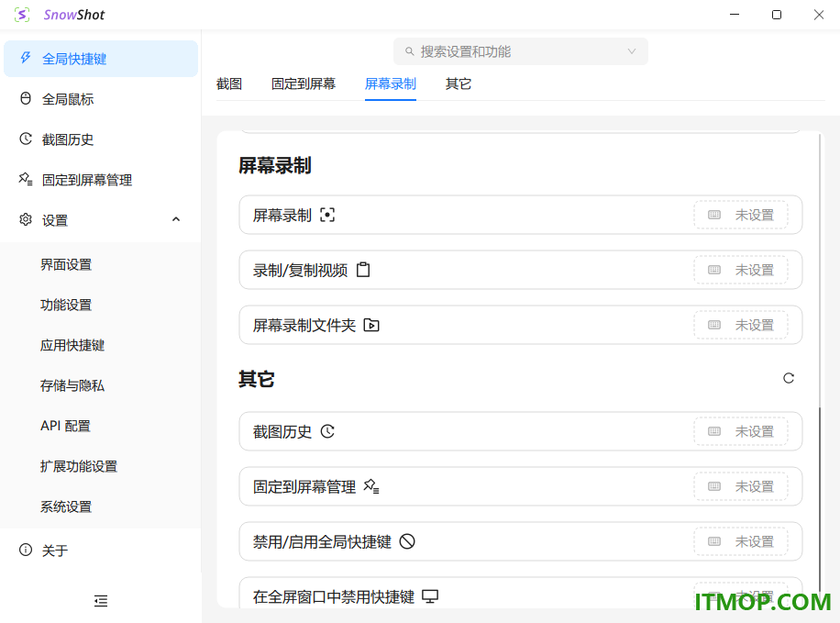The height and width of the screenshot is (623, 840).
Task: Click the magnifier icon in search box
Action: 409,51
